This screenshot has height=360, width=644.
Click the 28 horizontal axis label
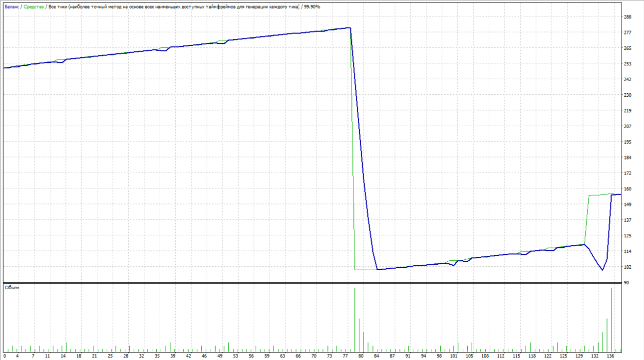point(126,357)
